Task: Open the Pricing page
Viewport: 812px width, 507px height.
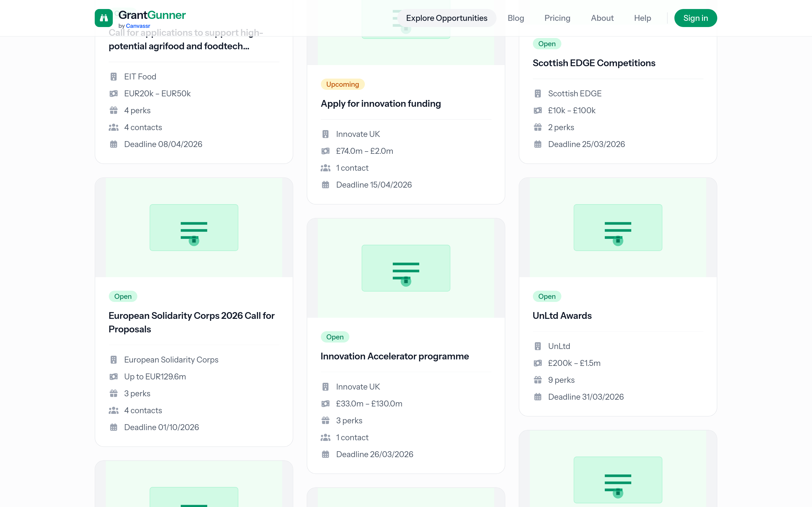Action: pos(557,18)
